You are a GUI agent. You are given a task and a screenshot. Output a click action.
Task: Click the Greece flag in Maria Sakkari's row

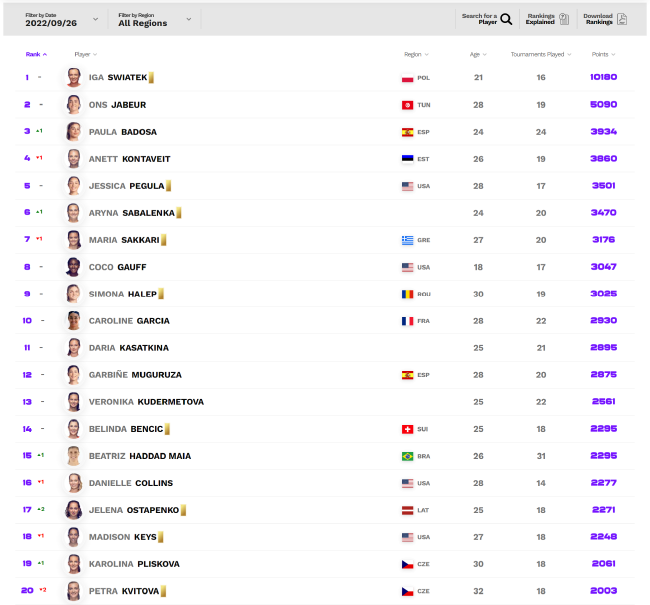tap(407, 240)
